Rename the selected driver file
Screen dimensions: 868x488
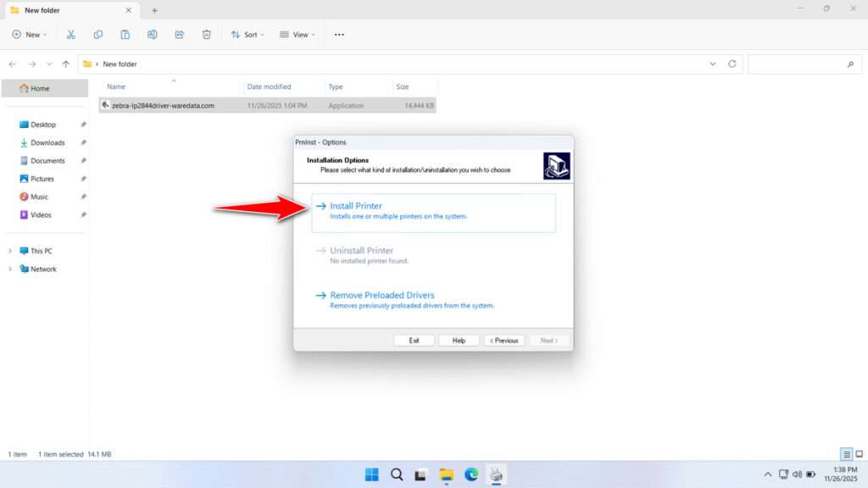pyautogui.click(x=153, y=34)
